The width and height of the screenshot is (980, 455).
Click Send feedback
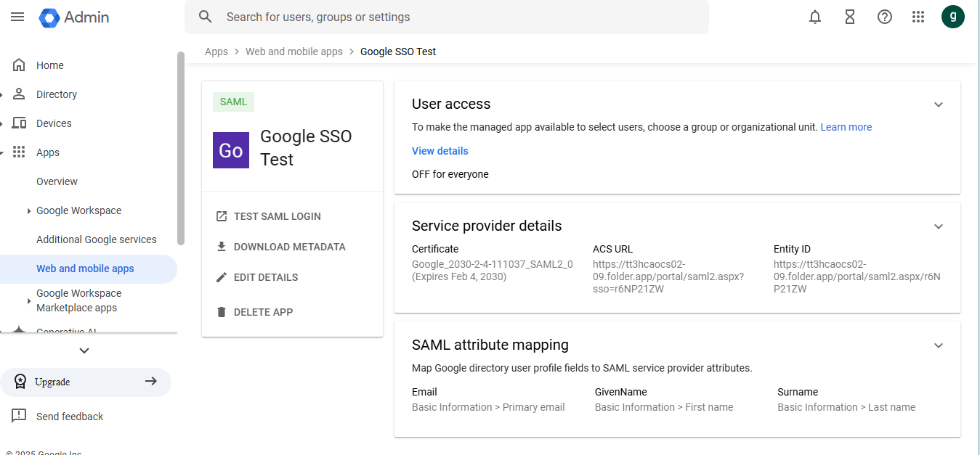click(x=70, y=417)
